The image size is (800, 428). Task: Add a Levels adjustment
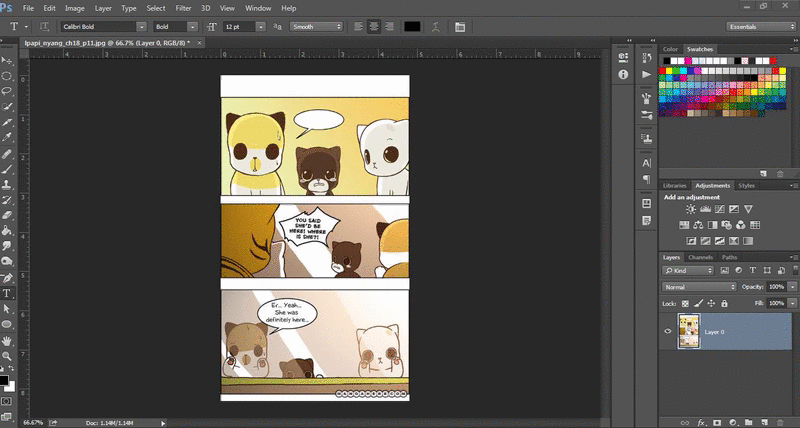click(x=705, y=208)
